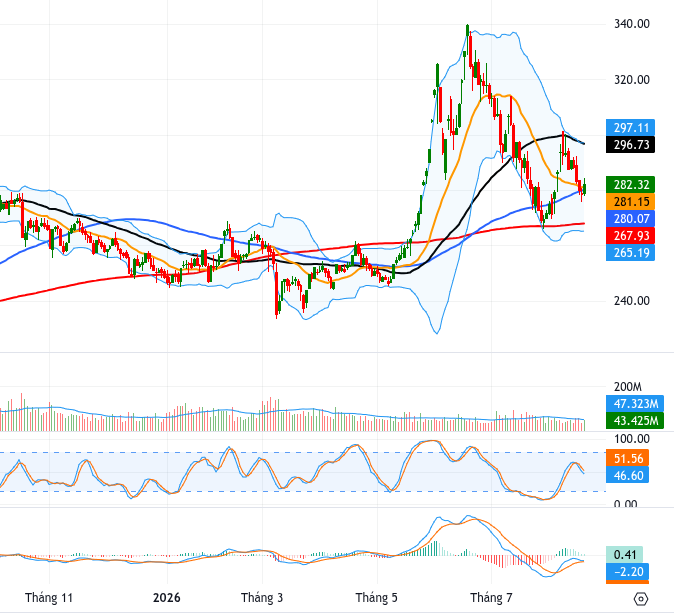This screenshot has height=613, width=674.
Task: Click the blue 46.60 stochastic value label
Action: pos(628,475)
